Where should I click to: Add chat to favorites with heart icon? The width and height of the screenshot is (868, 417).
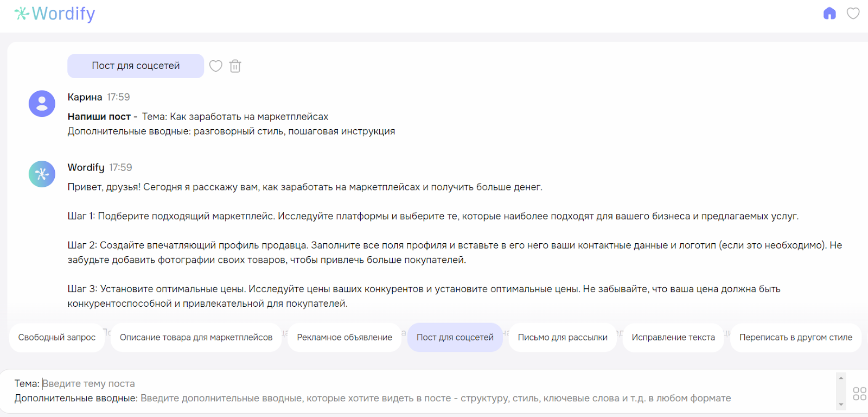[216, 66]
